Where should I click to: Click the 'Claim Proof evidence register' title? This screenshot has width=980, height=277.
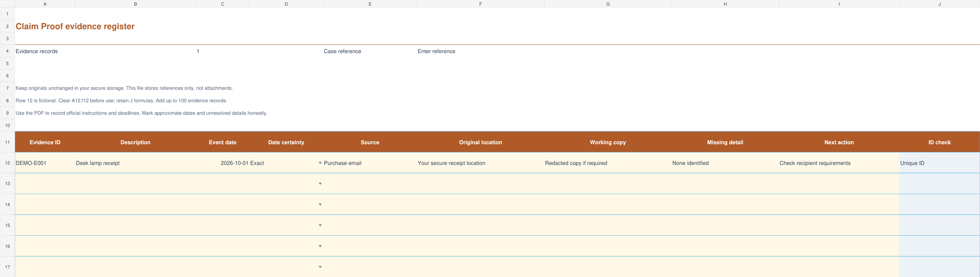75,26
